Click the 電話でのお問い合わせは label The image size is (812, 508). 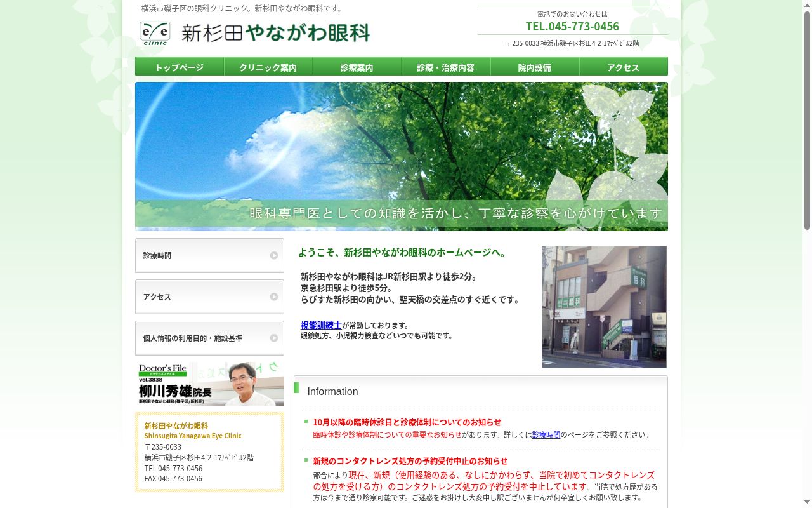(x=572, y=14)
